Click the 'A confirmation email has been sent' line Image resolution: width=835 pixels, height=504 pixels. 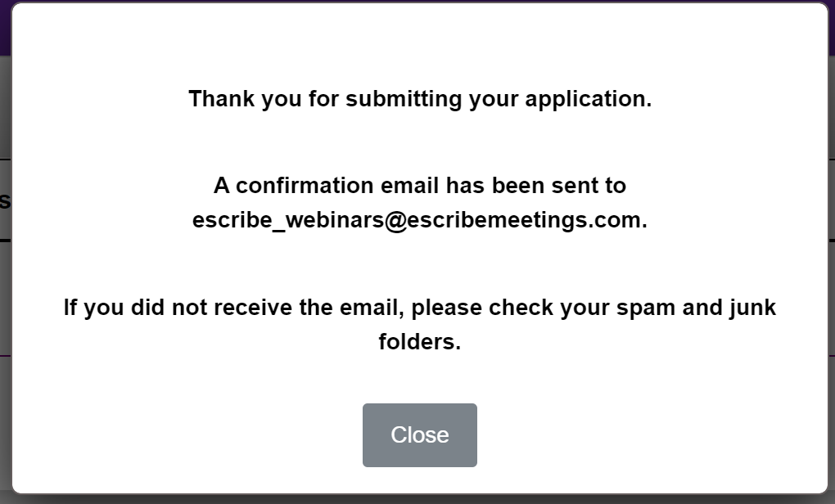(x=420, y=186)
